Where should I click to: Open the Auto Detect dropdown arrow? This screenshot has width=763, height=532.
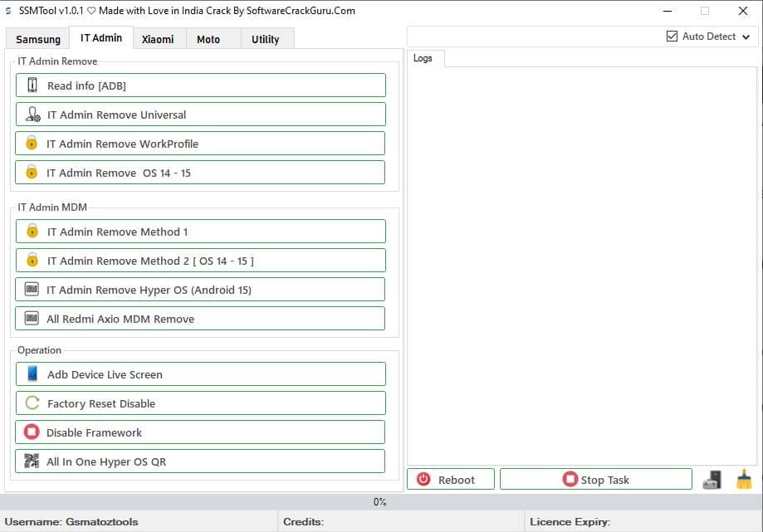746,37
